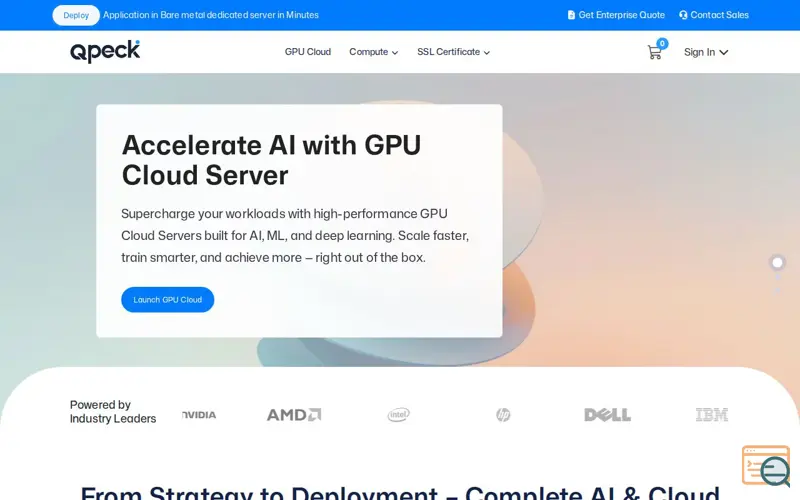
Task: Click the HP logo
Action: point(503,415)
